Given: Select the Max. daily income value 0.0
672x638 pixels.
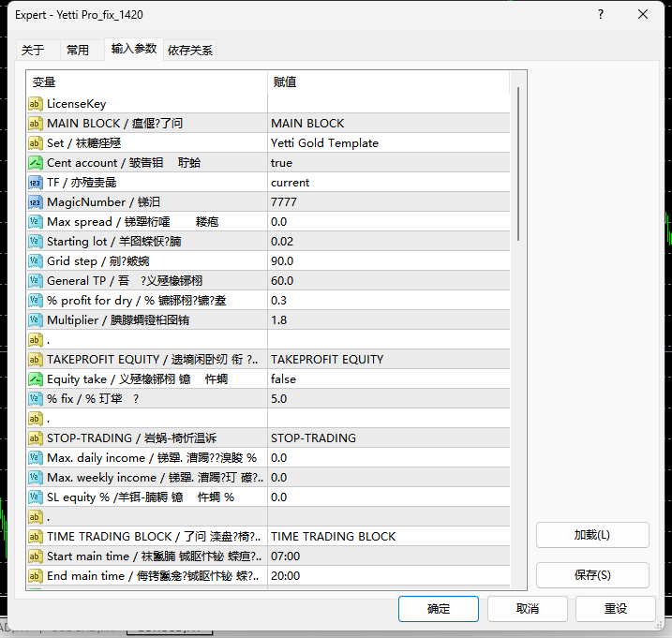Looking at the screenshot, I should (x=389, y=458).
